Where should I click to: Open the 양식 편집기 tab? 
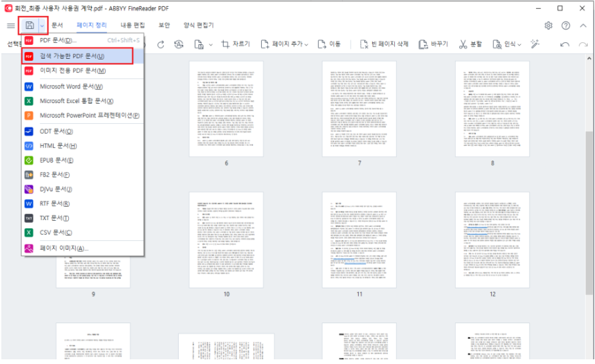[199, 25]
